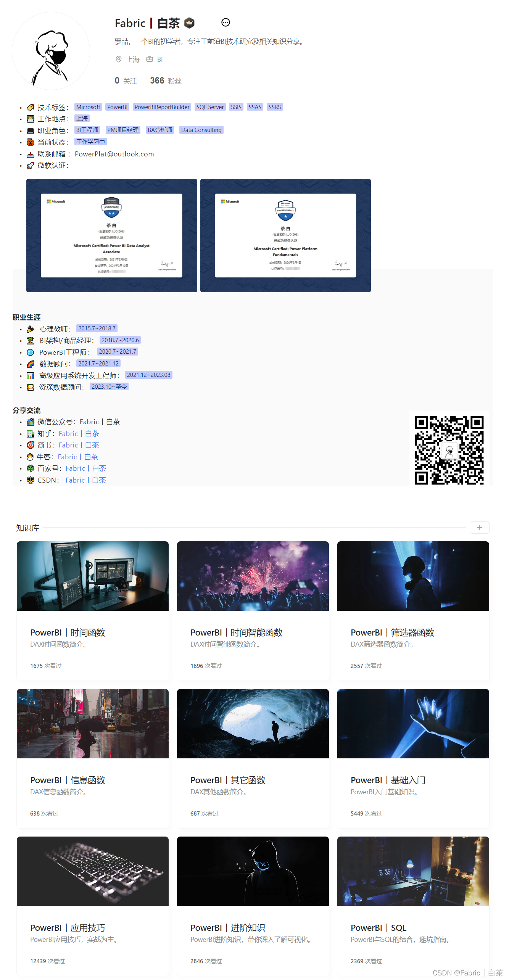Click the 2020.7~2021.7 date tag
The image size is (509, 980).
(x=118, y=352)
